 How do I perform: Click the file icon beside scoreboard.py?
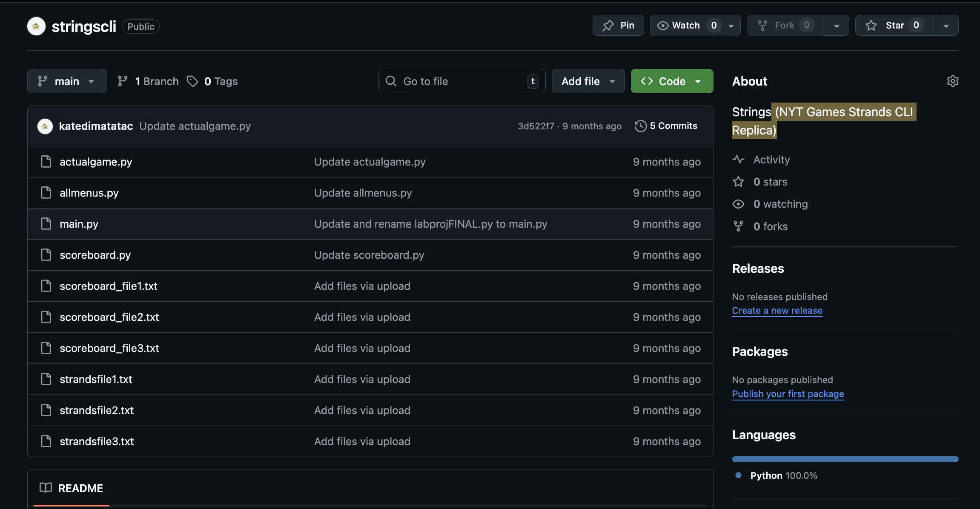[46, 255]
